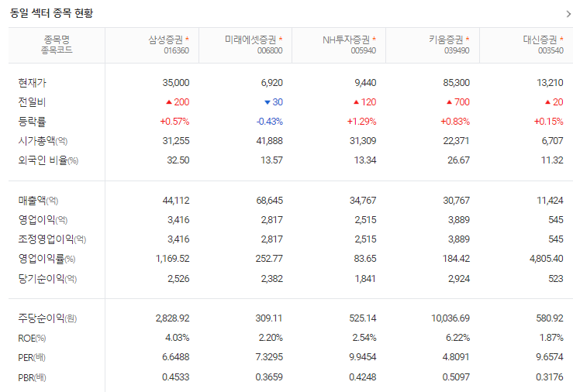573x392 pixels.
Task: Click the 등락률 row label
Action: 32,122
